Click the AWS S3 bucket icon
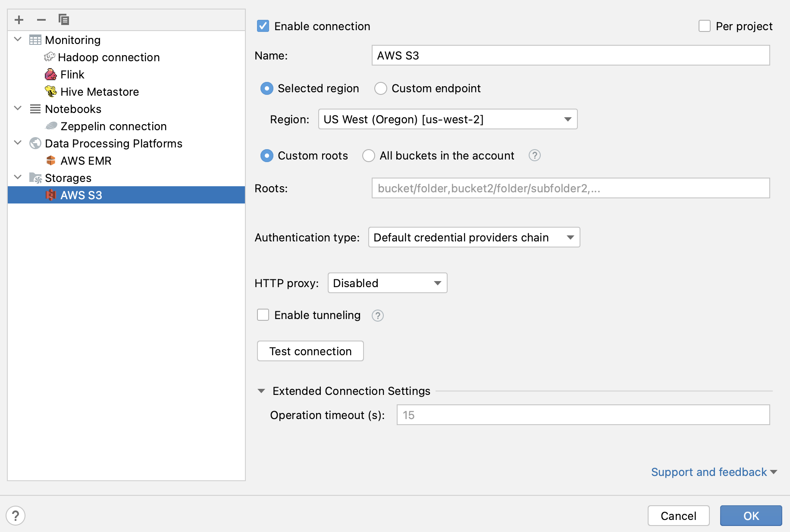The height and width of the screenshot is (532, 790). (x=51, y=195)
